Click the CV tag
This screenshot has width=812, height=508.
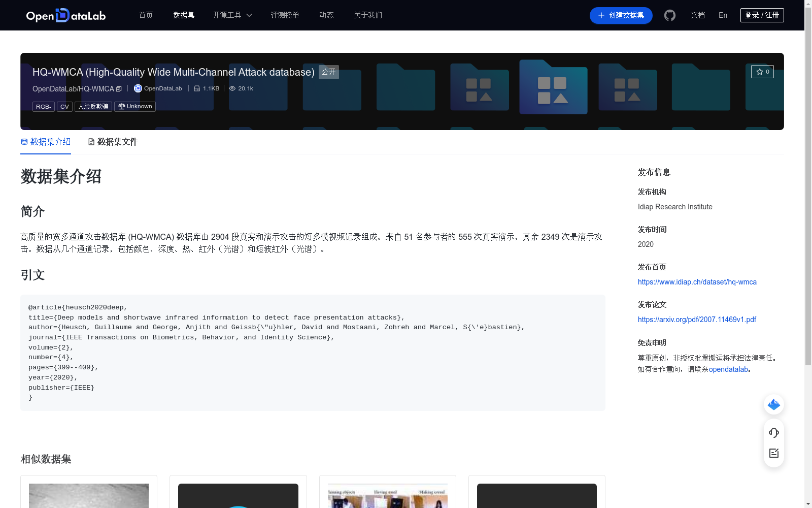pos(64,107)
